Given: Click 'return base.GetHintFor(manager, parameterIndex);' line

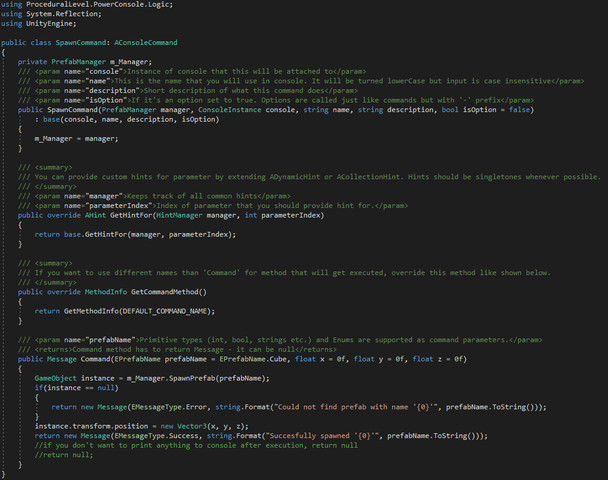Looking at the screenshot, I should click(135, 235).
